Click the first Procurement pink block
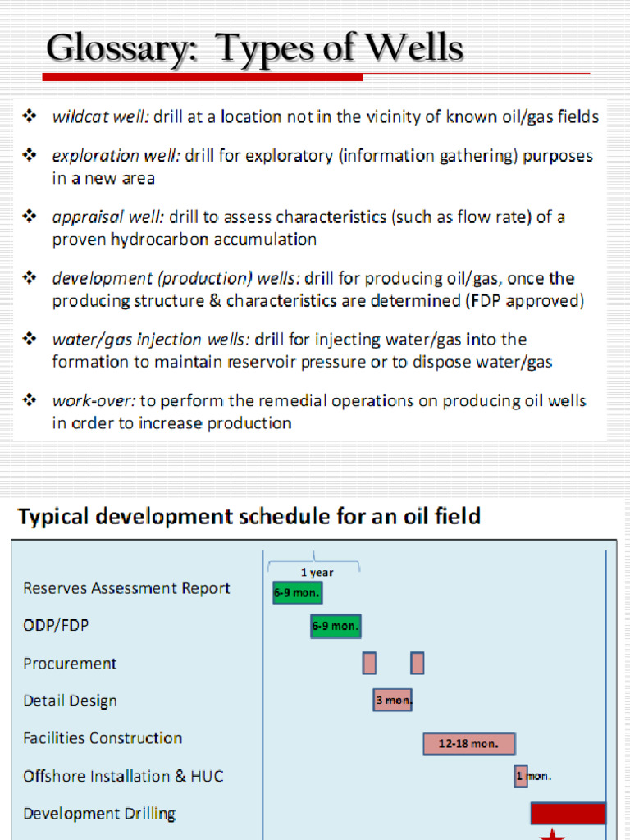This screenshot has width=630, height=840. (x=369, y=663)
